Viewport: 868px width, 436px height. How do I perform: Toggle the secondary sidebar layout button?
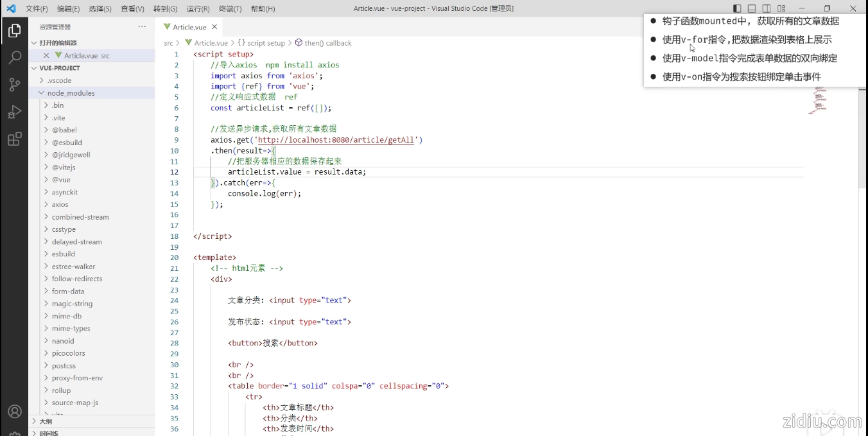[767, 8]
